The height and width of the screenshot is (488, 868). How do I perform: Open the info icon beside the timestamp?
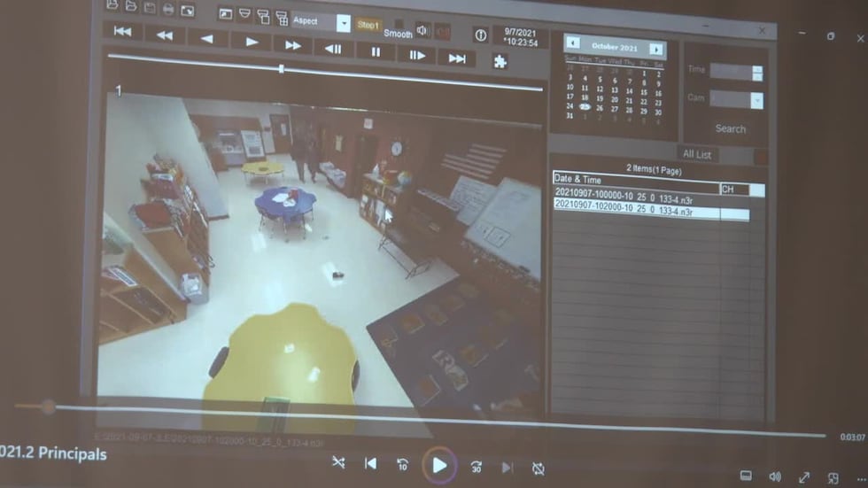(x=480, y=35)
